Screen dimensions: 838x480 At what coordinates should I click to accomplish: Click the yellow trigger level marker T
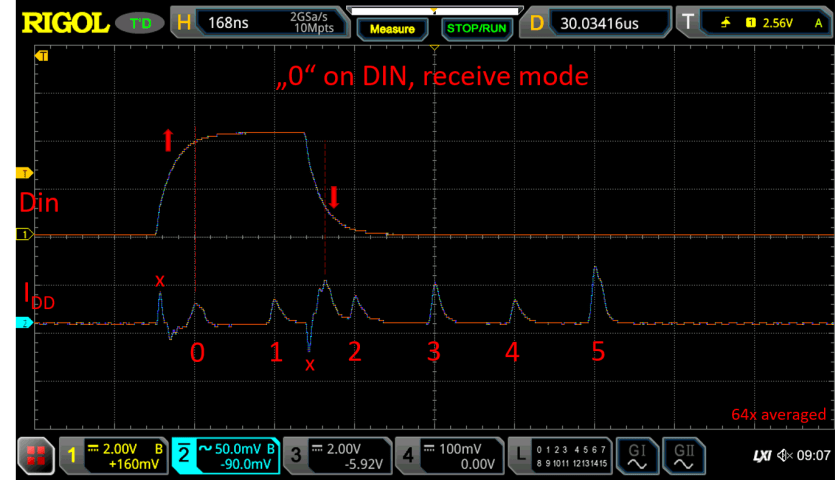tap(17, 172)
